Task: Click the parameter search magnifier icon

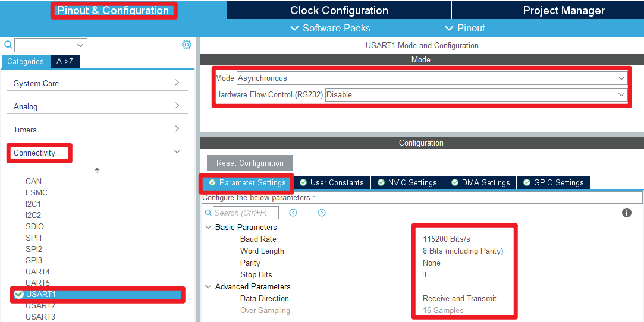Action: 208,213
